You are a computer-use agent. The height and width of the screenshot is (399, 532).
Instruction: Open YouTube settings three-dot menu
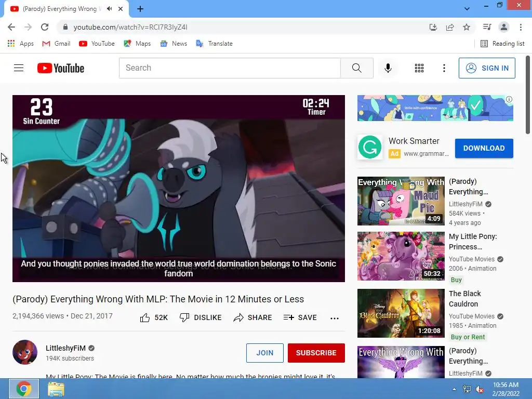pos(444,68)
